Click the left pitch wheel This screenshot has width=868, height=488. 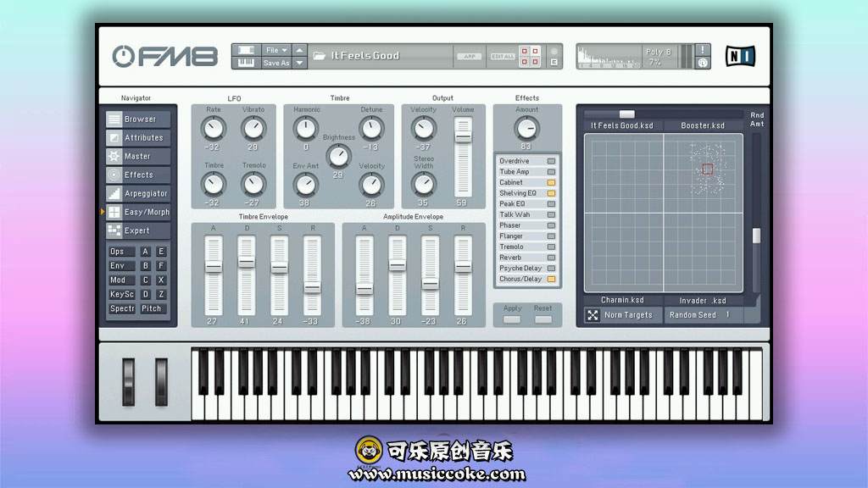129,382
